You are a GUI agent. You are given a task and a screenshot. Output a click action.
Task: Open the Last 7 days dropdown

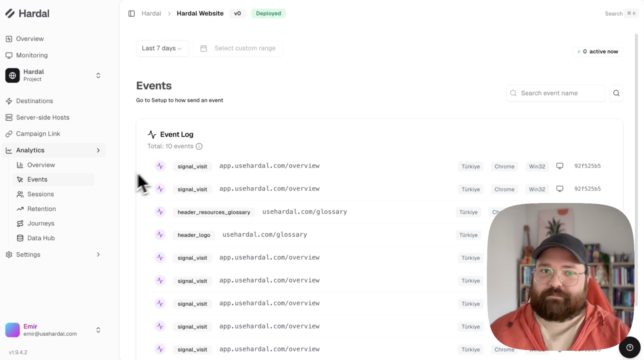click(x=162, y=48)
